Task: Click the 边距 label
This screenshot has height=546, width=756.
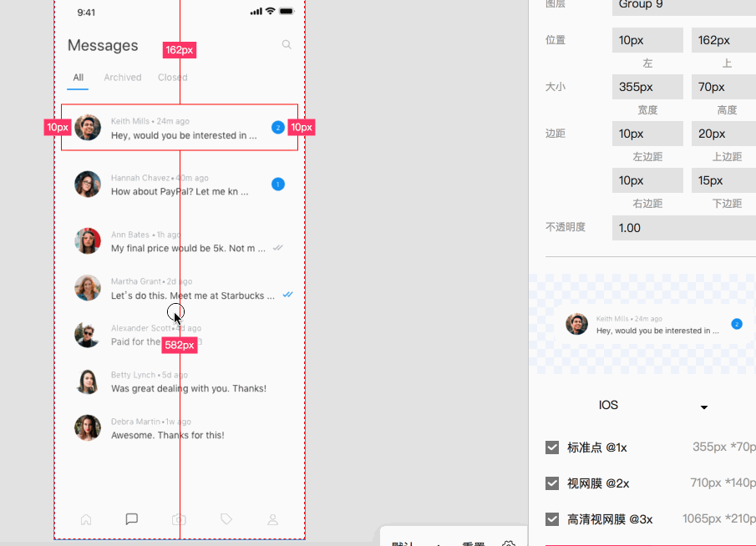Action: coord(555,134)
